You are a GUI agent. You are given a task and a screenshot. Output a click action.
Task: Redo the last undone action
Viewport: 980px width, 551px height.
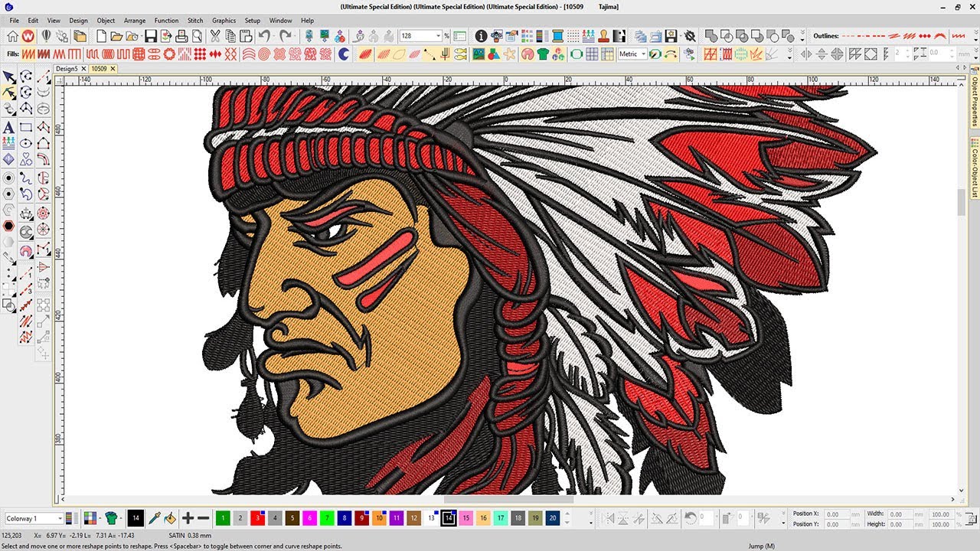285,36
